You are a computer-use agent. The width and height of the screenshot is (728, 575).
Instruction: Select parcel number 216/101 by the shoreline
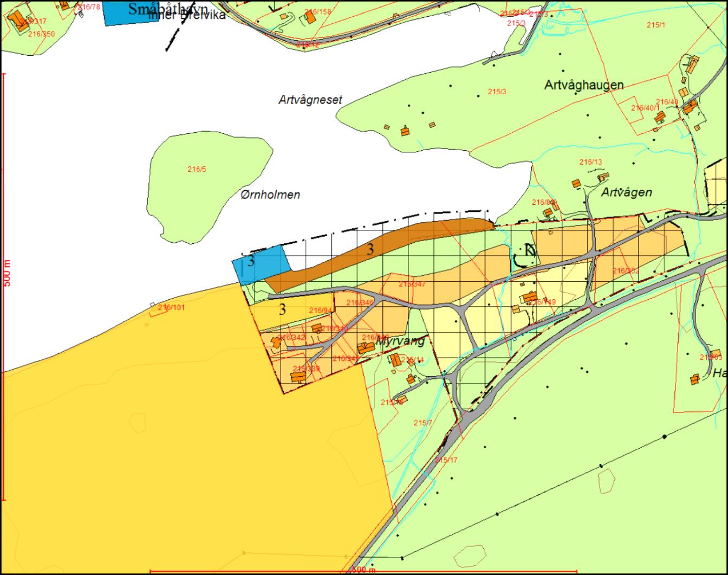tap(172, 308)
